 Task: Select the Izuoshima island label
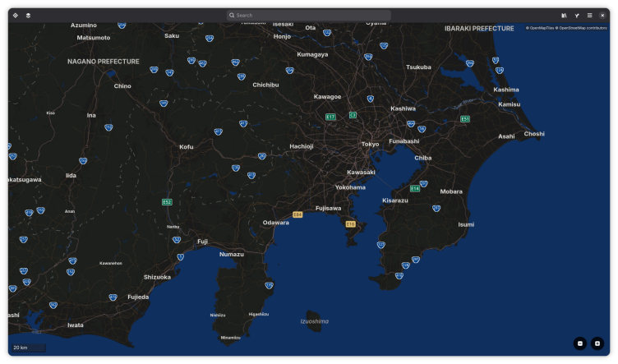click(x=314, y=321)
